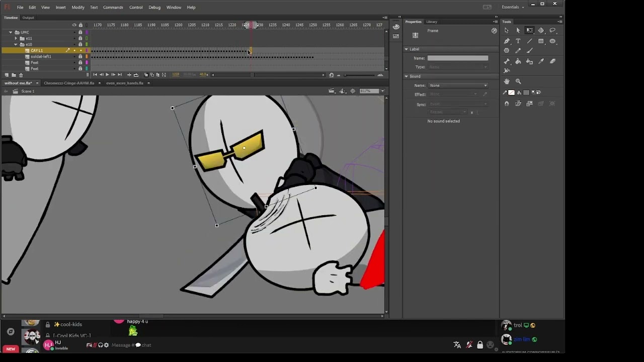Select the Ink Bottle tool
644x362 pixels.
pos(529,61)
